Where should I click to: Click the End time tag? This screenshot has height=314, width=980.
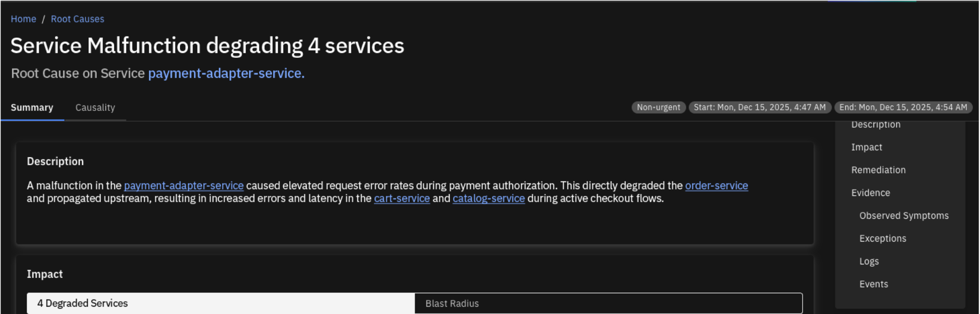[903, 107]
